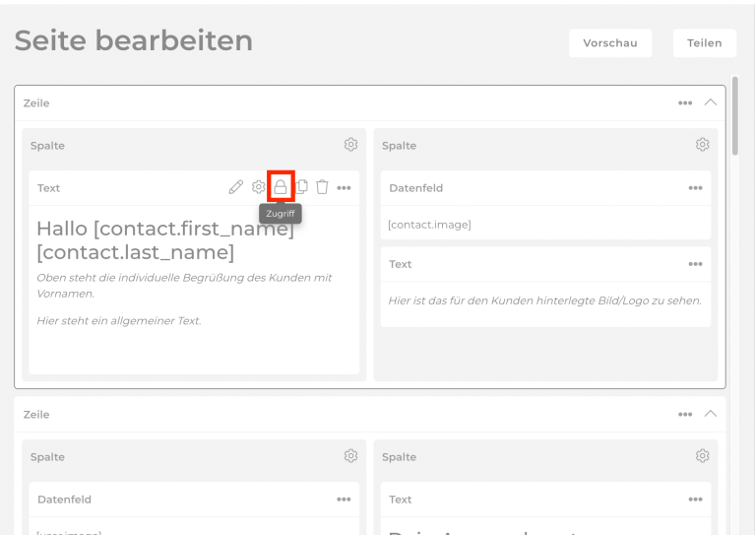Open settings gear of first row's right Spalte
Screen dimensions: 756x535
[x=702, y=145]
